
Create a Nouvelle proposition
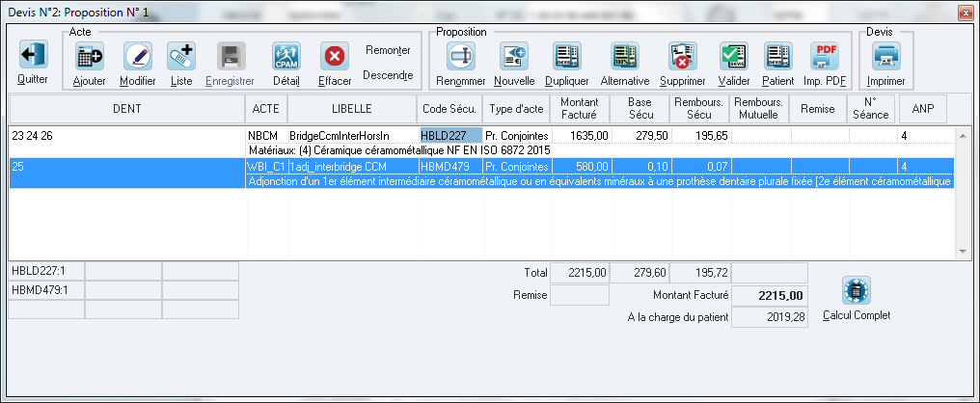click(x=513, y=57)
